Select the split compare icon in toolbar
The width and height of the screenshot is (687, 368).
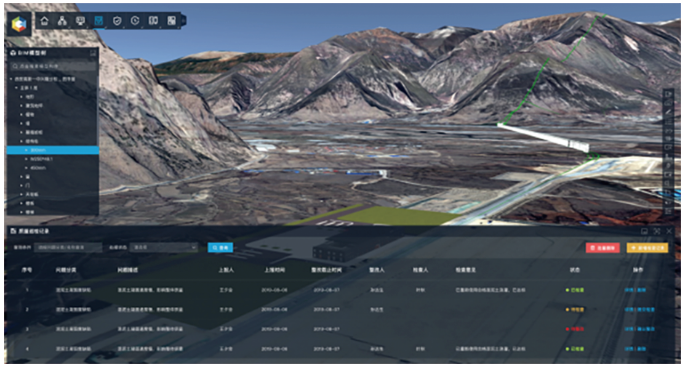pos(153,21)
